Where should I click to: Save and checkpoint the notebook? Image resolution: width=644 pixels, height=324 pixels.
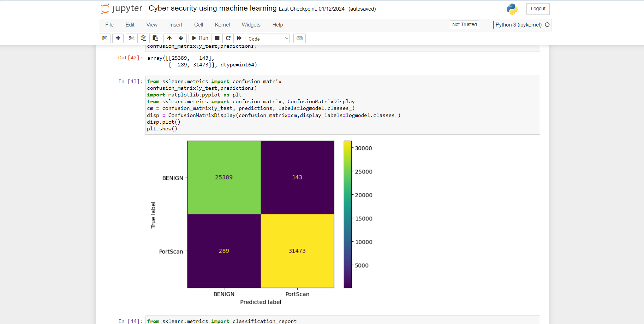point(105,38)
